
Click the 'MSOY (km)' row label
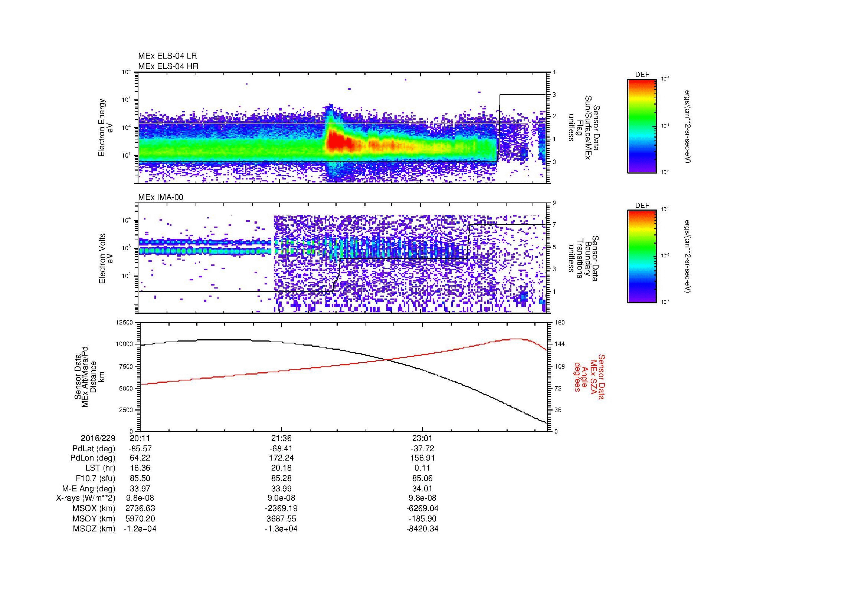(x=94, y=519)
